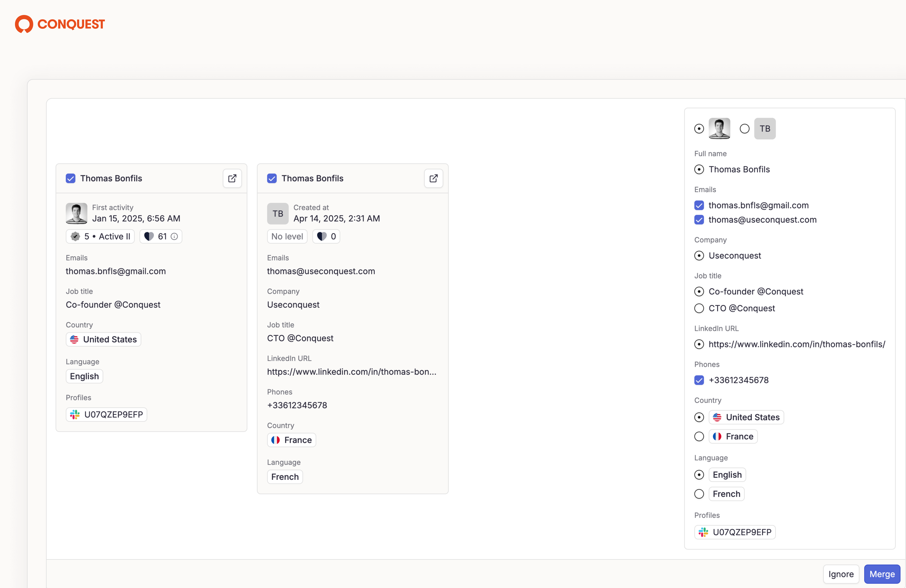Uncheck the first Thomas Bonfils card checkbox

[x=71, y=178]
